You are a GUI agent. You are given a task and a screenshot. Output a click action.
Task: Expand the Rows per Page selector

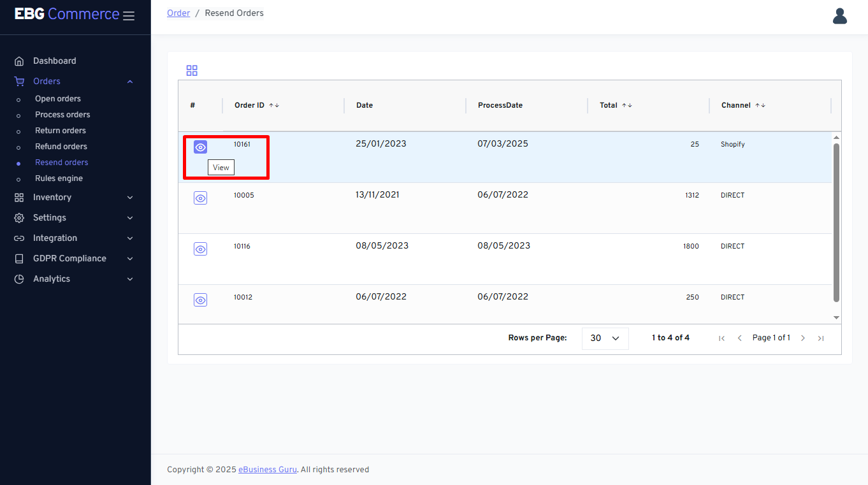tap(604, 338)
